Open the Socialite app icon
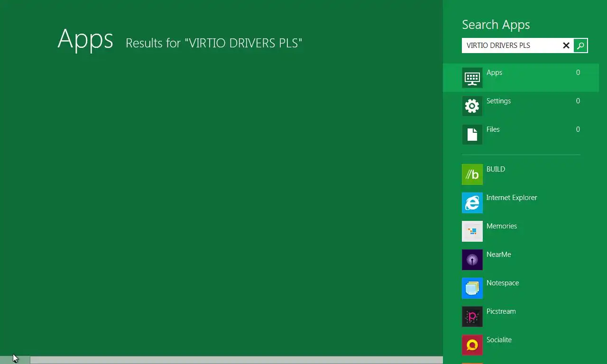 pyautogui.click(x=472, y=345)
